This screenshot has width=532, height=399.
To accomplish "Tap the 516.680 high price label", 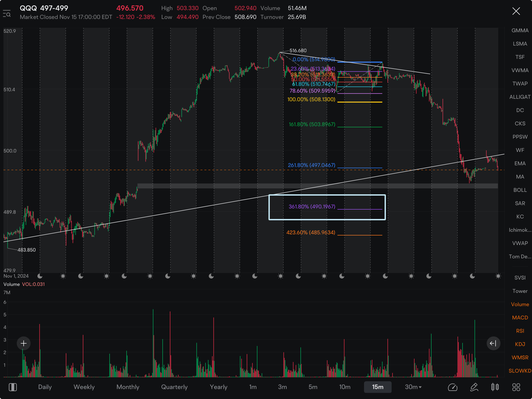I will tap(298, 50).
